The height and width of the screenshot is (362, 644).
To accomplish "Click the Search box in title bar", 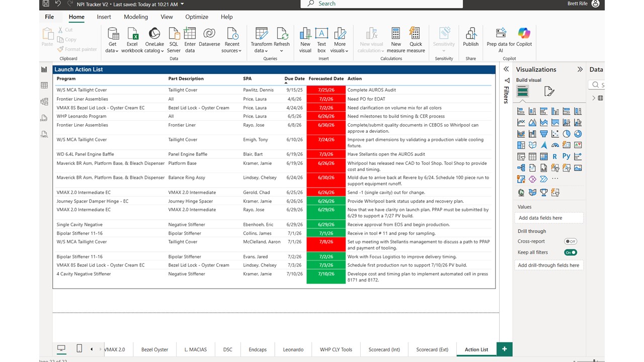I will tap(381, 4).
